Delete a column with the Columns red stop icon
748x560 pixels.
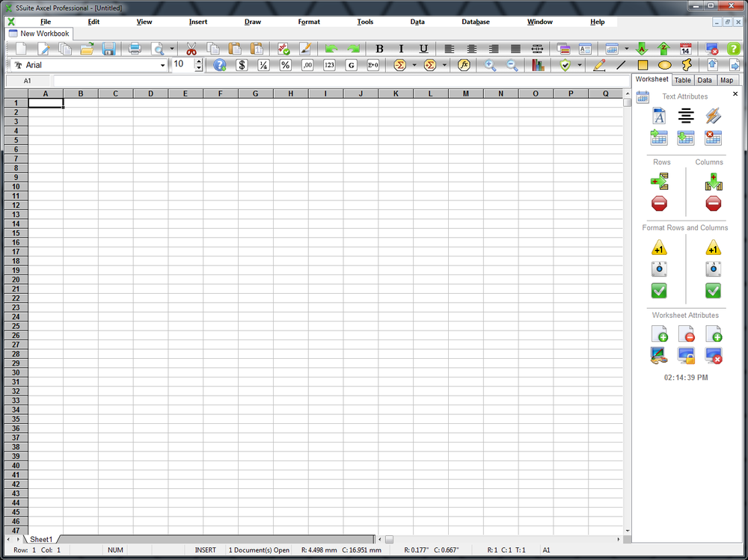point(714,203)
